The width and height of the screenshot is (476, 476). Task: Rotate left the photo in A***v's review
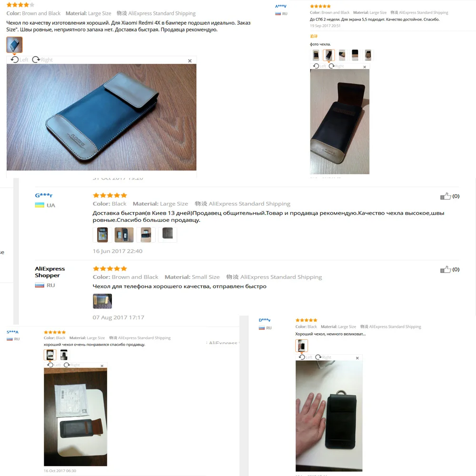point(319,66)
